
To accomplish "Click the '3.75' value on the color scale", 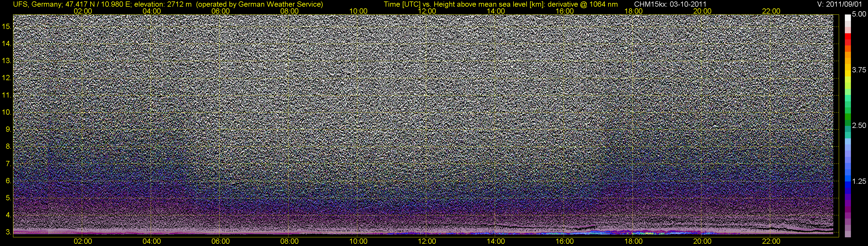I will 859,70.
